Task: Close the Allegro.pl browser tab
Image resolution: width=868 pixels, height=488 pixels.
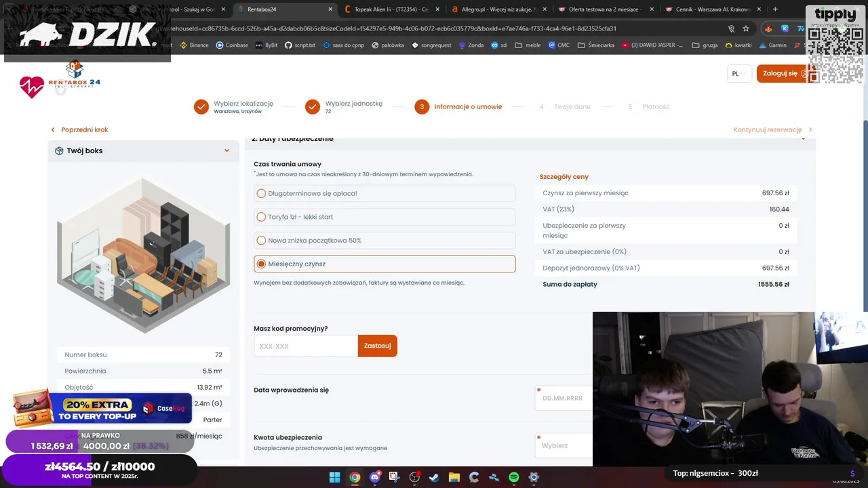Action: [x=545, y=9]
